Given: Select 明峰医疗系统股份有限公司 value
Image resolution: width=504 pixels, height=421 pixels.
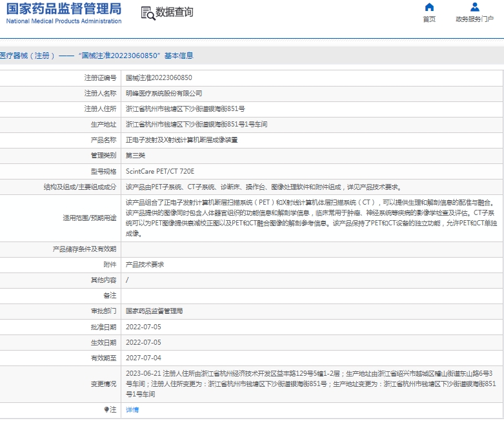Looking at the screenshot, I should [164, 93].
